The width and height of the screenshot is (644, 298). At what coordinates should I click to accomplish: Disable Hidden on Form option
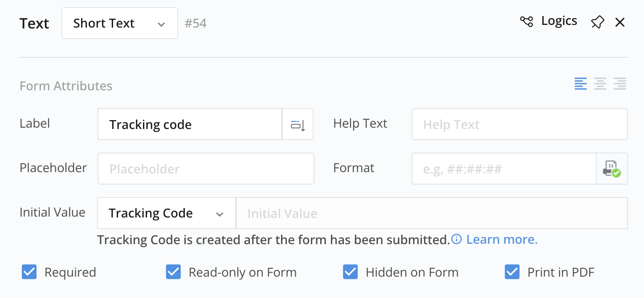coord(351,272)
